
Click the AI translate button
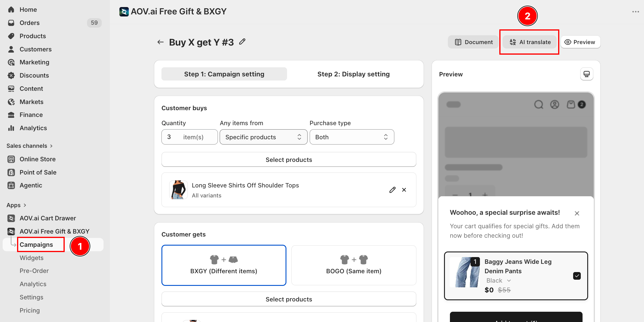click(x=530, y=42)
